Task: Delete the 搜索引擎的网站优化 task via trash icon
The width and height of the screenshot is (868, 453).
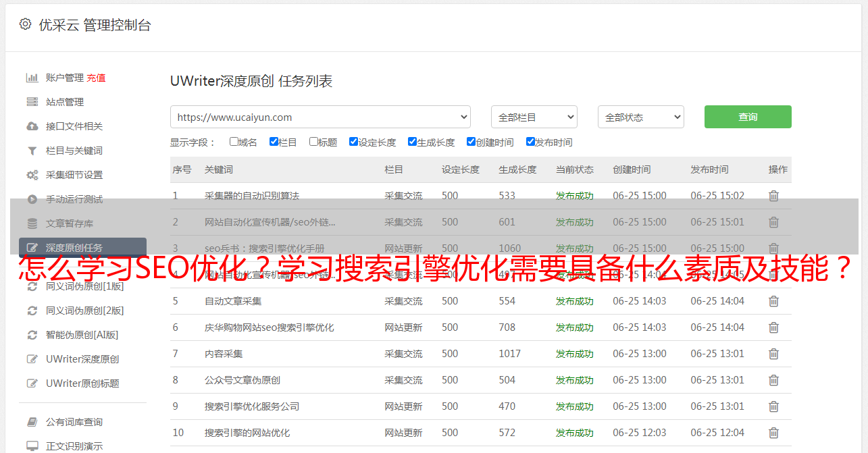Action: [x=773, y=433]
